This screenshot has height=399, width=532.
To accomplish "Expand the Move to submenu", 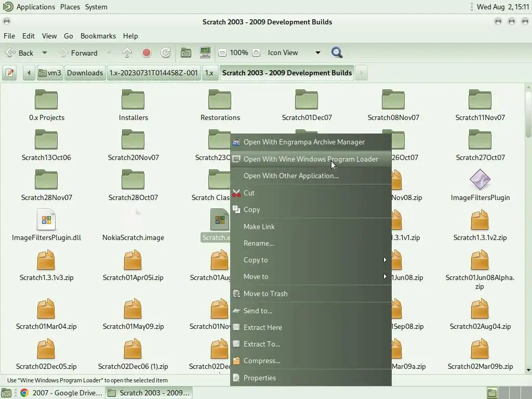I will pyautogui.click(x=311, y=276).
